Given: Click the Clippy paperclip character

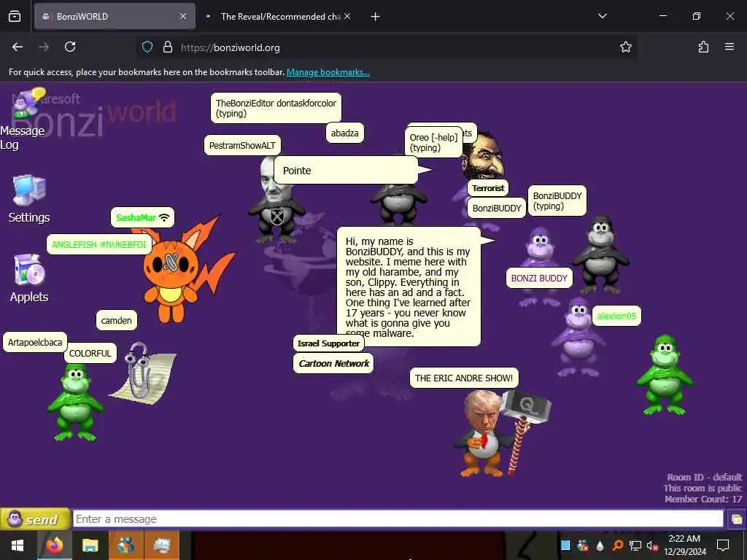Looking at the screenshot, I should pos(143,373).
